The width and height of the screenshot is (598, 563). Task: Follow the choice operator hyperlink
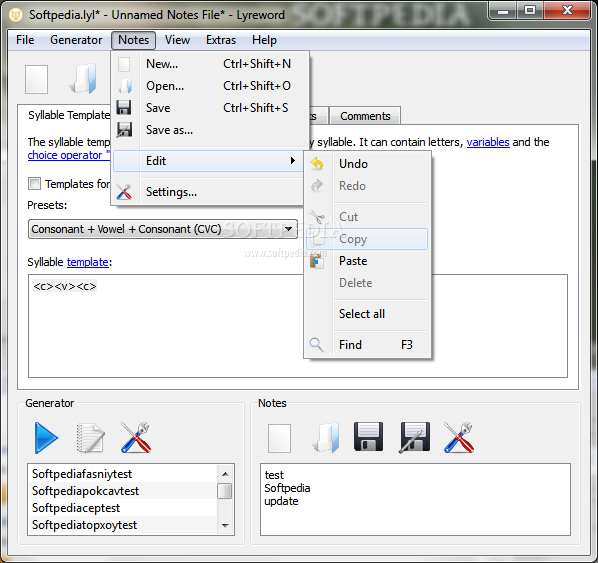point(68,155)
